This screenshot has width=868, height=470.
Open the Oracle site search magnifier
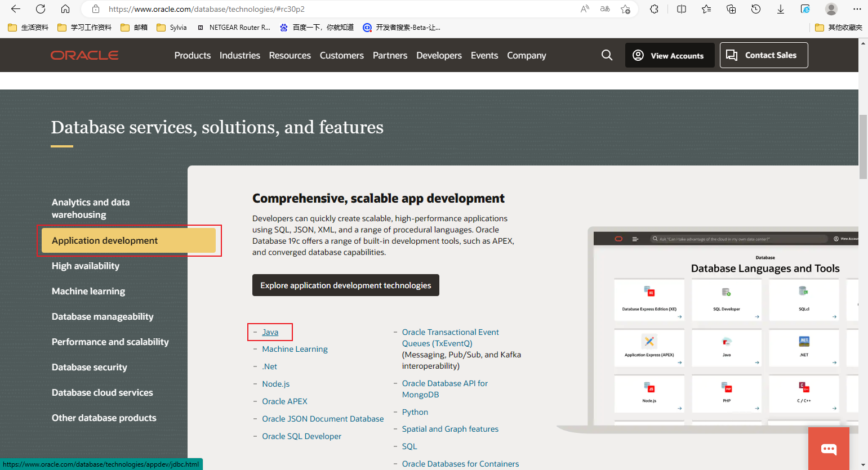click(x=607, y=55)
